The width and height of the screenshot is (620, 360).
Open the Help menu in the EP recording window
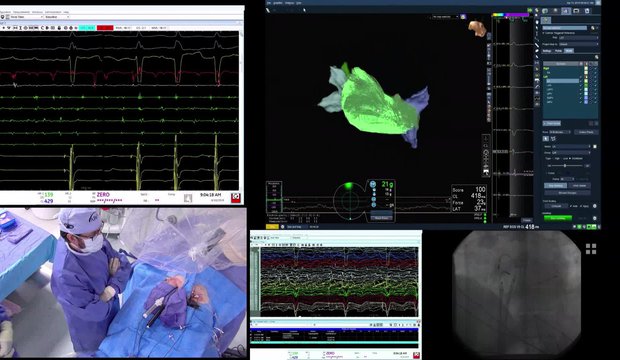(66, 12)
